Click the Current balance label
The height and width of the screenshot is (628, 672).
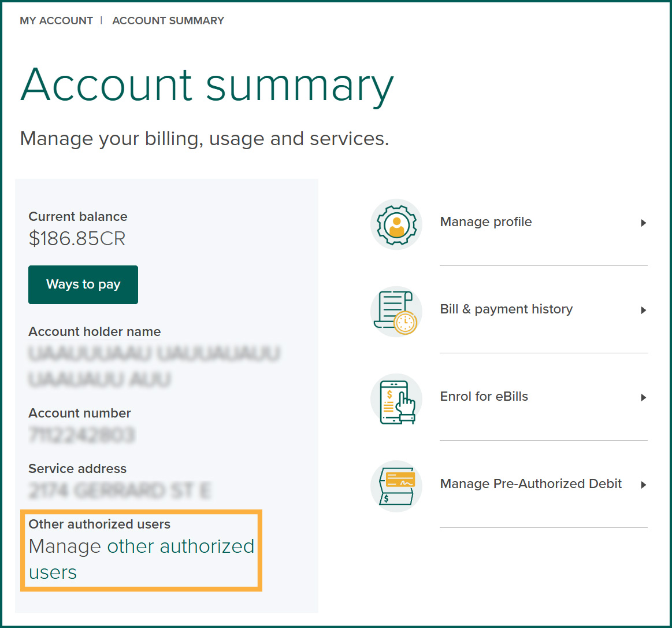click(77, 216)
